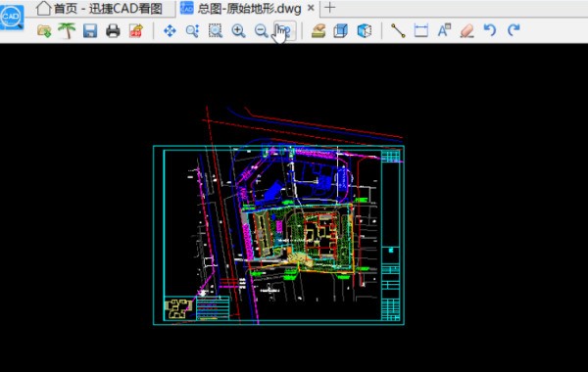Print the drawing using printer icon
The width and height of the screenshot is (588, 372).
113,30
